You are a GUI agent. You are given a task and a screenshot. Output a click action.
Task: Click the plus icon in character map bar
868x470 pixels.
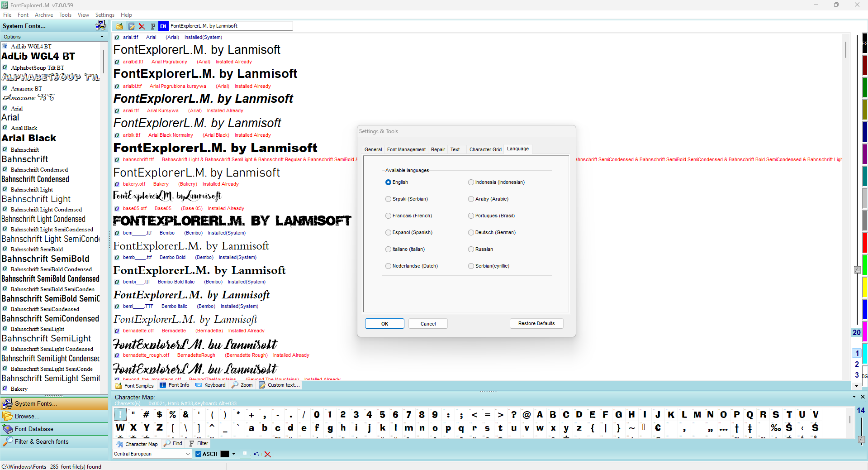[x=245, y=453]
